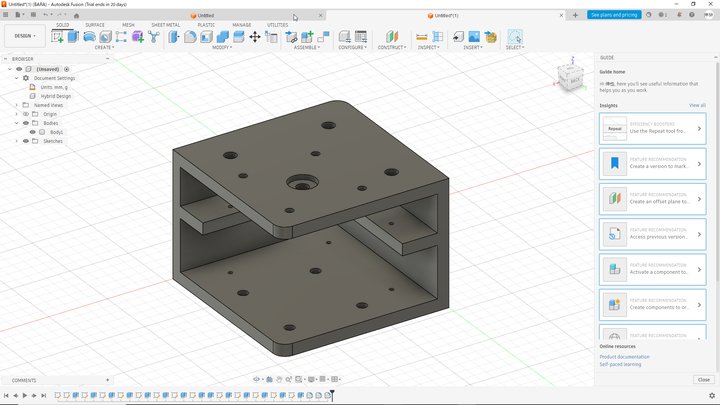Open the Save icon in quick access bar
This screenshot has width=720, height=405.
[33, 15]
